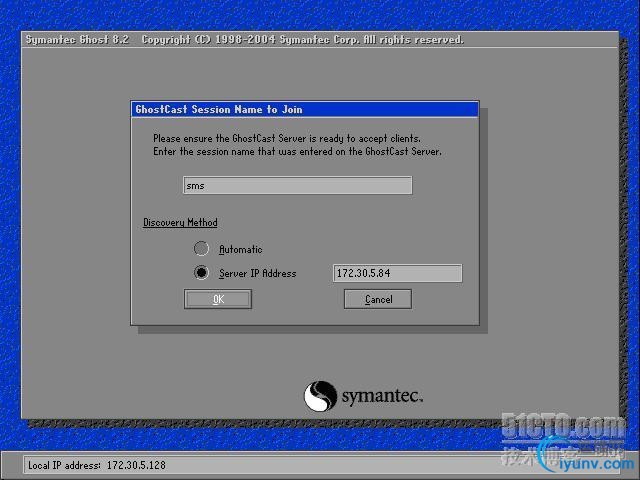Click the Symantec Ghost 8.2 copyright header text
The width and height of the screenshot is (640, 480).
244,40
